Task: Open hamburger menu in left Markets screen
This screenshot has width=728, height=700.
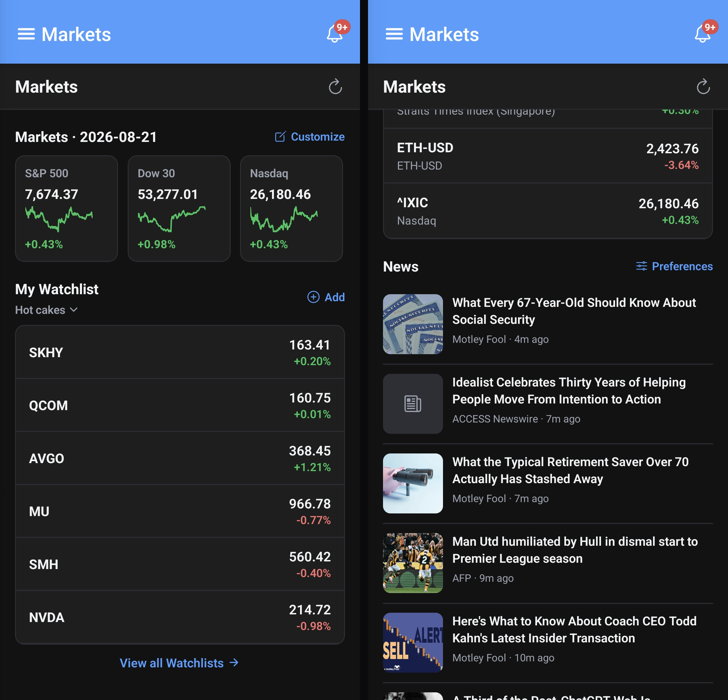Action: [x=26, y=34]
